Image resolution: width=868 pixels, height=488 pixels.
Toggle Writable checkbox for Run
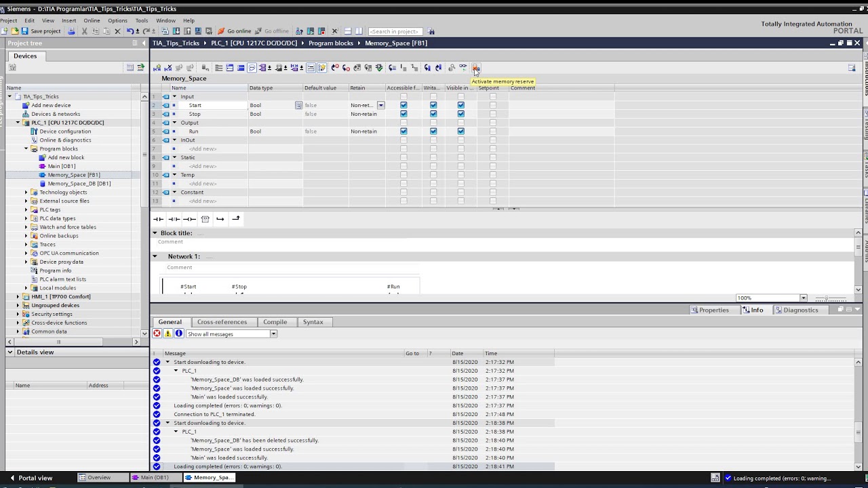tap(433, 131)
